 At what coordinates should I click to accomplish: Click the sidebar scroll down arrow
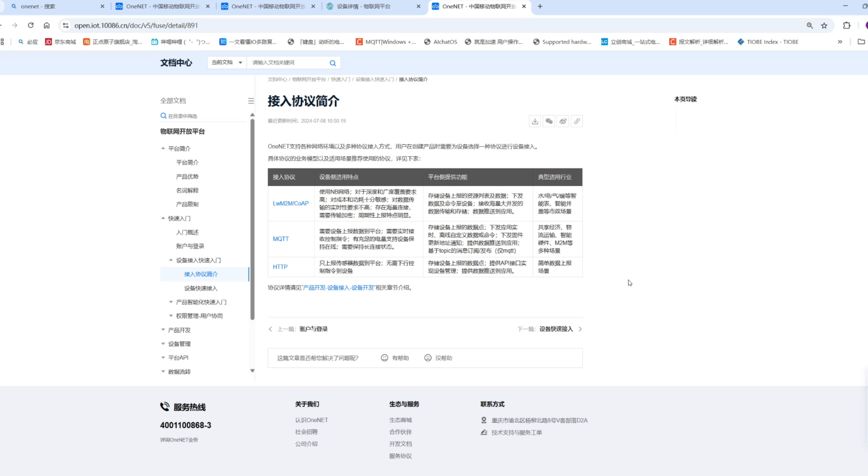tap(252, 370)
